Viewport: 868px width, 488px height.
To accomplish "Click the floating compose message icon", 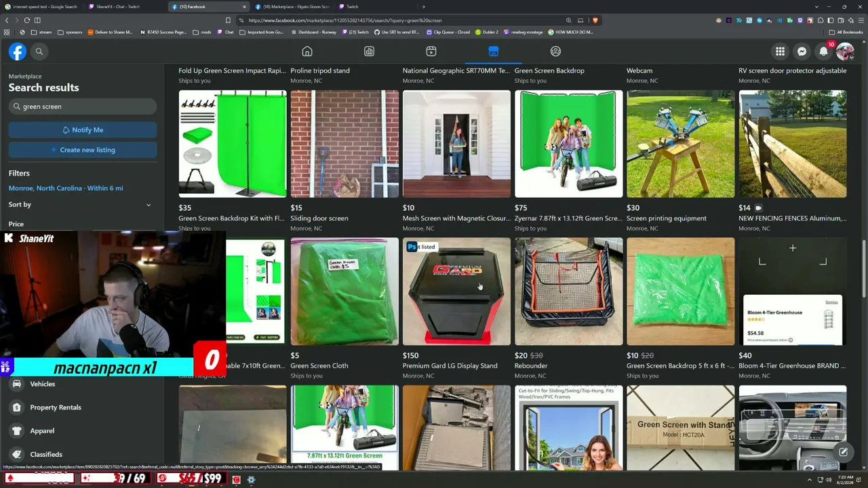I will point(843,452).
